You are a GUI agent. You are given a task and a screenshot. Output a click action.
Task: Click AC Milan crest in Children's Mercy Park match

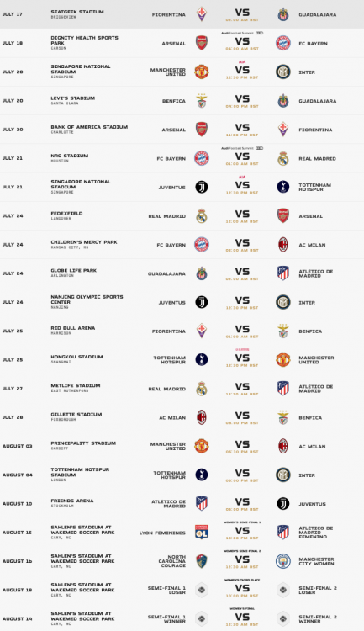coord(283,245)
